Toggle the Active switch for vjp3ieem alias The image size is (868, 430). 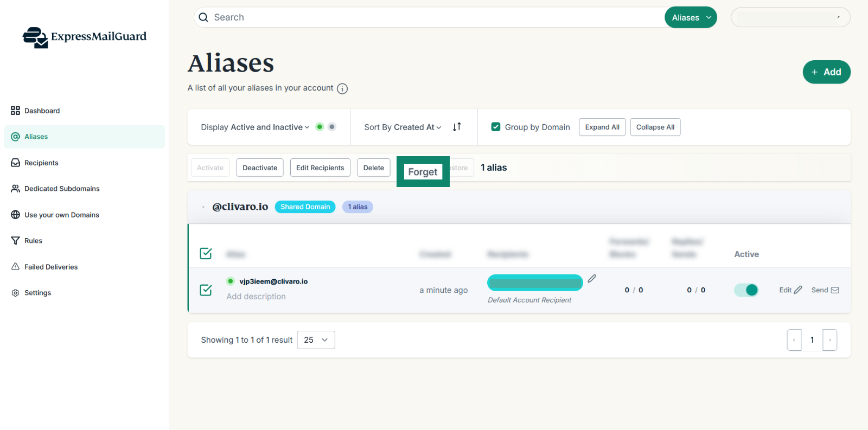746,290
